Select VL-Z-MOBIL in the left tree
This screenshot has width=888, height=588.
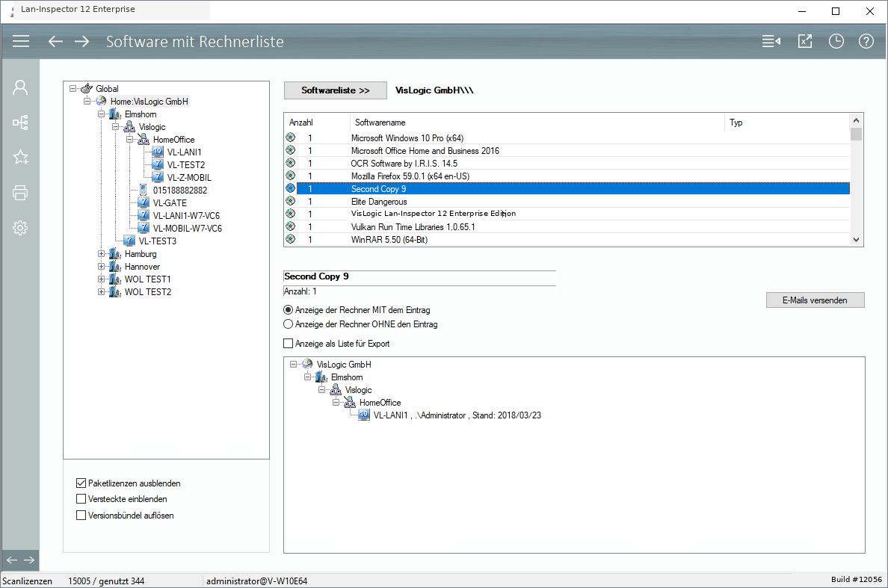point(189,177)
